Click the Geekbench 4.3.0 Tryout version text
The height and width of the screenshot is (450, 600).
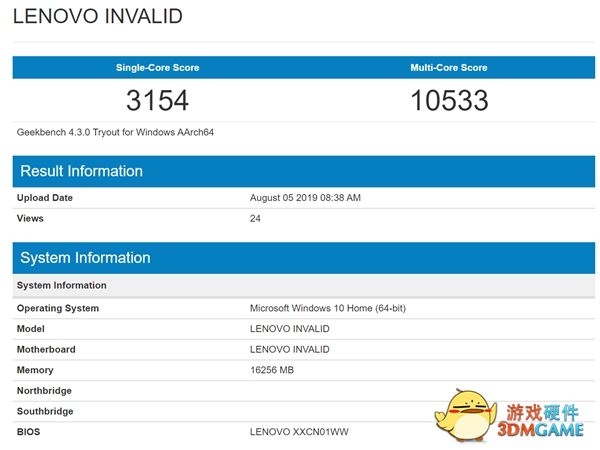point(115,132)
